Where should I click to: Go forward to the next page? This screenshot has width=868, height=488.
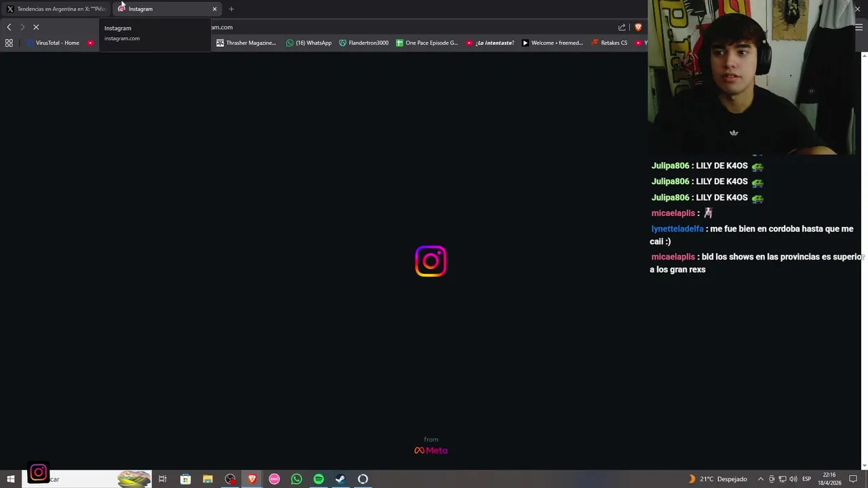22,27
